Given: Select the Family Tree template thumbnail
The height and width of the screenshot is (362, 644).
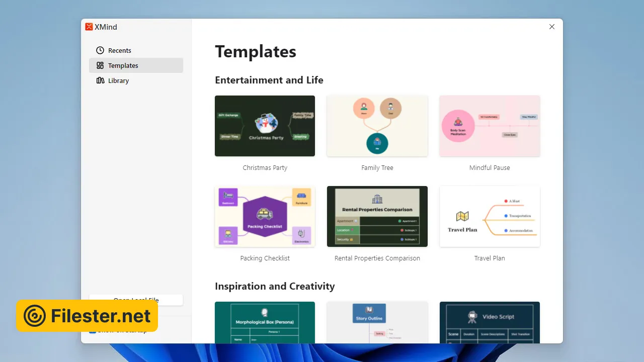Looking at the screenshot, I should pyautogui.click(x=377, y=126).
